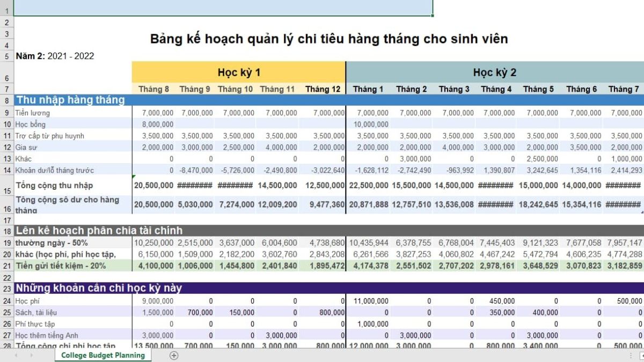Click total balance cell 20,871,888
Image resolution: width=644 pixels, height=362 pixels.
pyautogui.click(x=368, y=205)
